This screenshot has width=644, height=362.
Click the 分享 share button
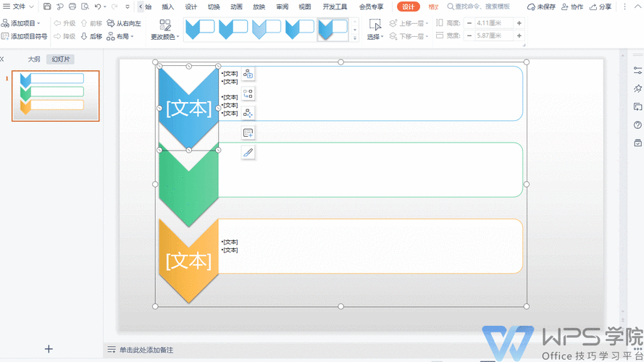click(601, 7)
